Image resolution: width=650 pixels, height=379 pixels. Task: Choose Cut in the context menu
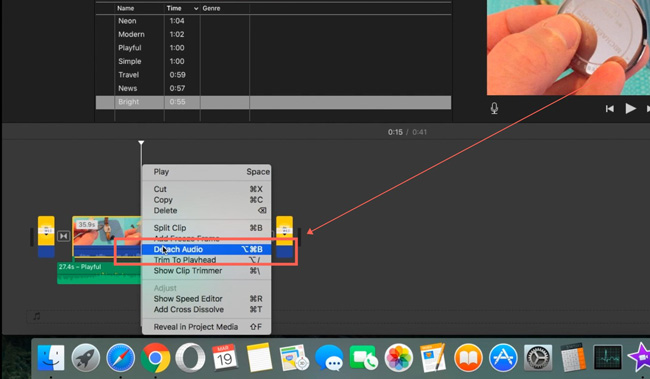pos(206,189)
